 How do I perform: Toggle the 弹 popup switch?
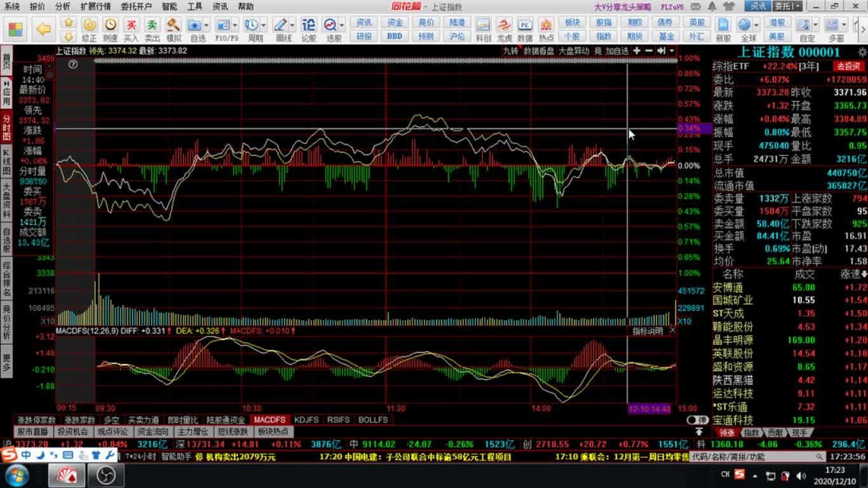click(x=697, y=420)
